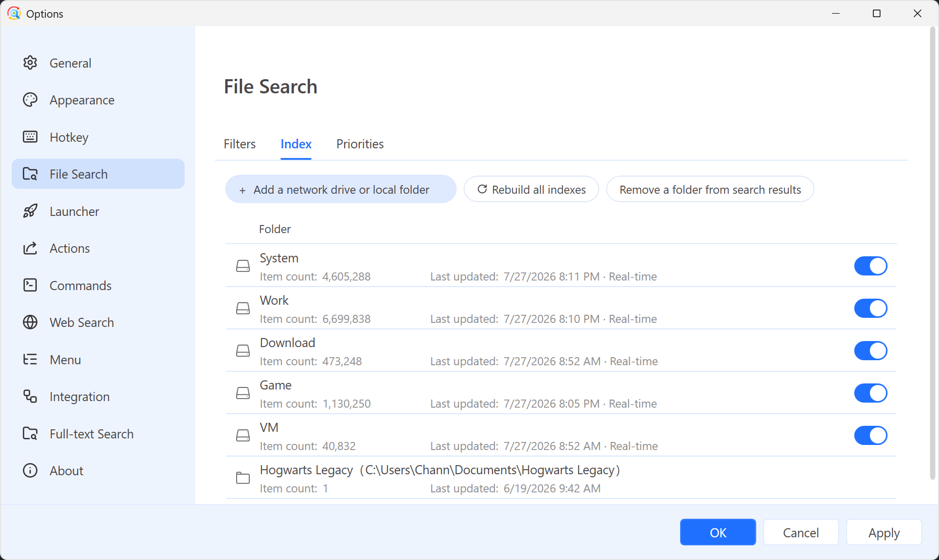The height and width of the screenshot is (560, 939).
Task: Switch to the Filters tab
Action: pos(240,144)
